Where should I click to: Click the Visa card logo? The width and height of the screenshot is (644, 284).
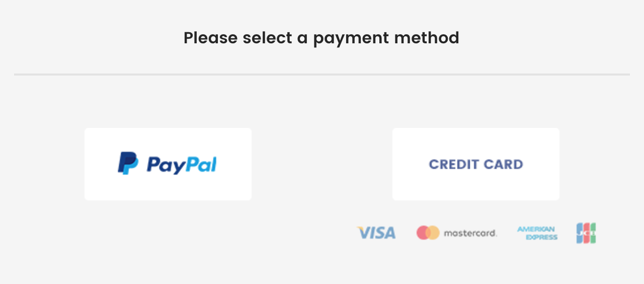pos(376,233)
